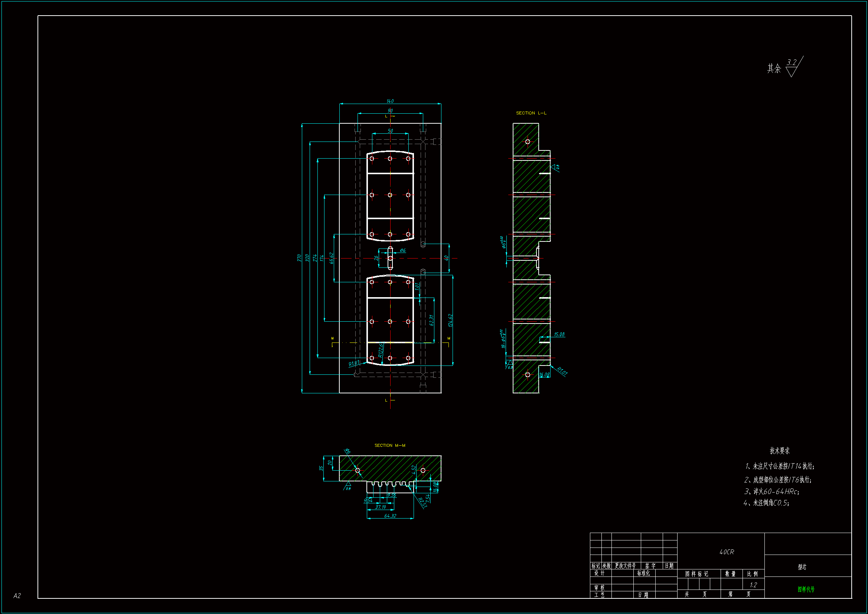This screenshot has height=614, width=868.
Task: Select the R122.6 radius annotation
Action: tap(381, 350)
